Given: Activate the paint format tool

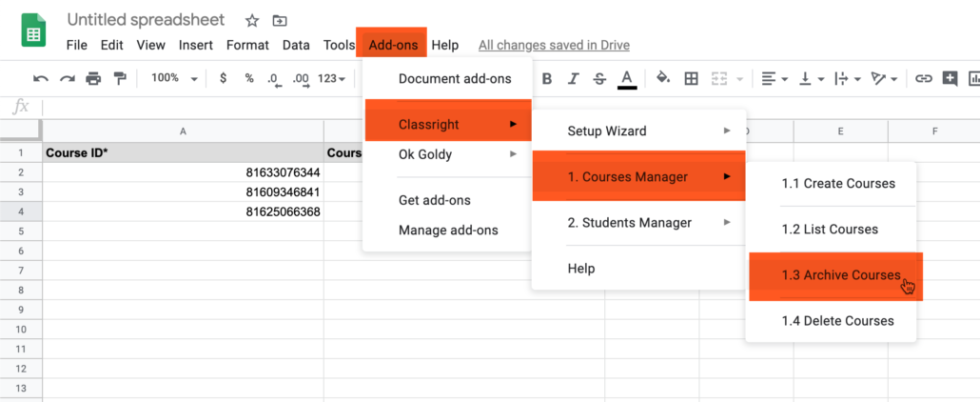Looking at the screenshot, I should (119, 78).
